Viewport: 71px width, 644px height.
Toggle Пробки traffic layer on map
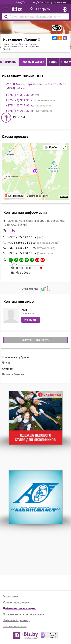click(x=51, y=147)
